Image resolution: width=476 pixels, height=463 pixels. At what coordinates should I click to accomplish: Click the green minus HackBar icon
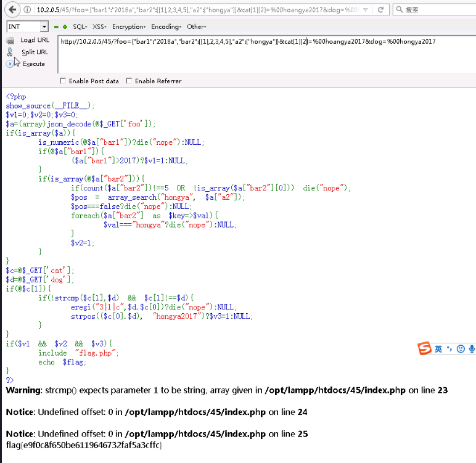(x=56, y=27)
